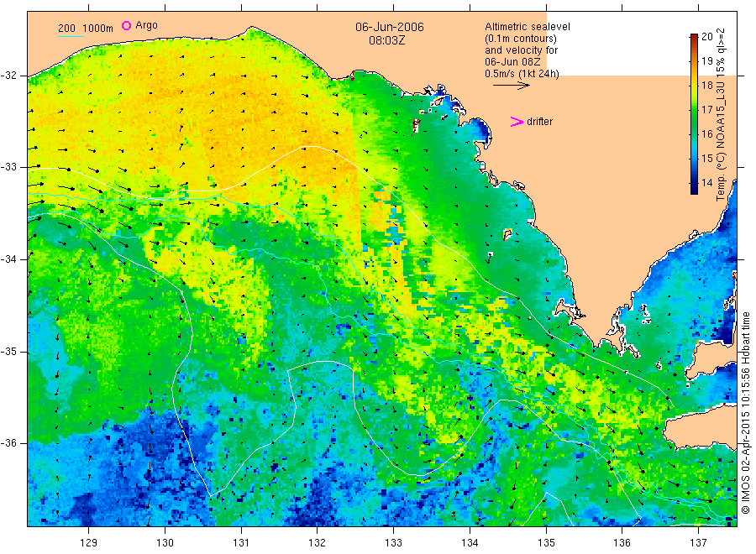Click the '06-Jun 08Z' legend line

click(512, 62)
